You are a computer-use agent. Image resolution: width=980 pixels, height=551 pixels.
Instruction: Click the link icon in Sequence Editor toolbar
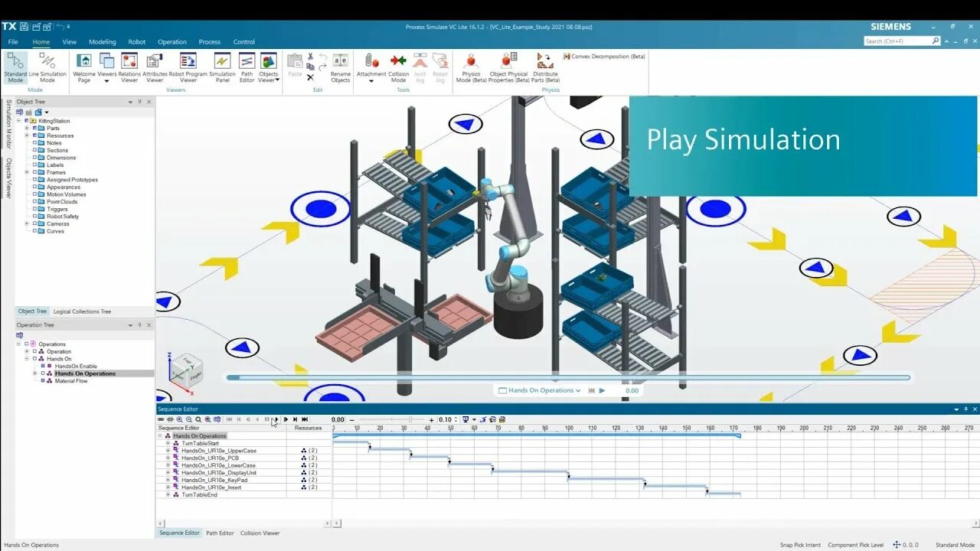tap(161, 419)
